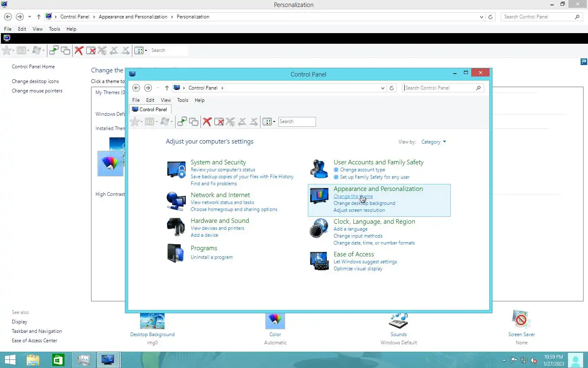Click Change mouse pointers in Personalization sidebar
Screen dimensions: 588x368
tap(37, 91)
